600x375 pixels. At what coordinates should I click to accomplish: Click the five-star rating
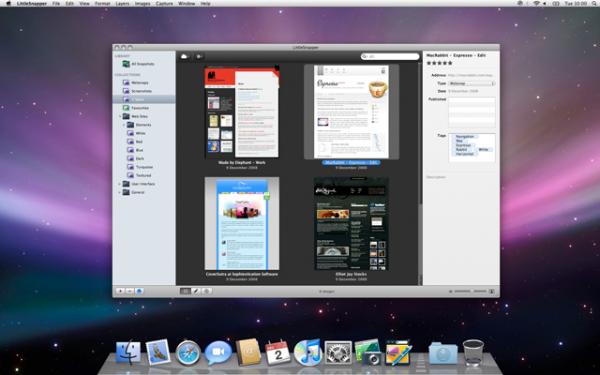coord(439,63)
